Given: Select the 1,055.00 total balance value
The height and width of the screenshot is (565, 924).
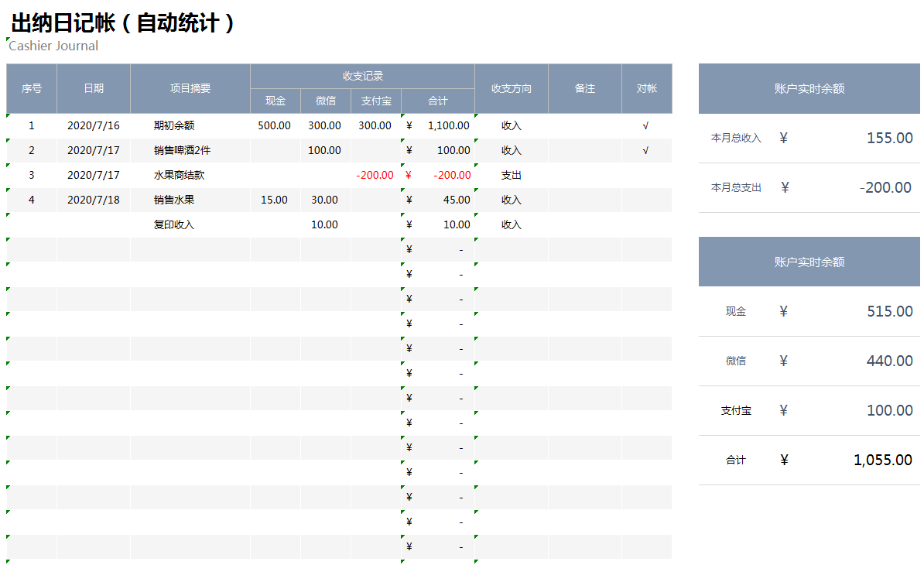Looking at the screenshot, I should [x=882, y=460].
